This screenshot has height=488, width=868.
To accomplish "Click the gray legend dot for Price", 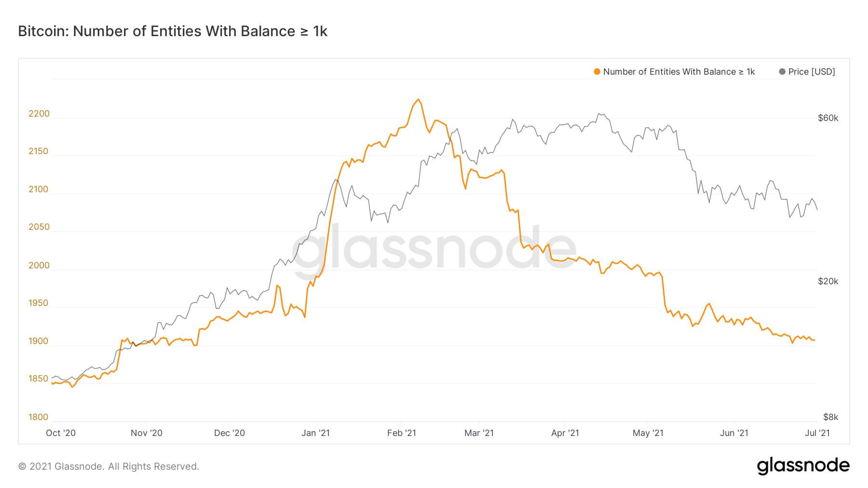I will 782,72.
